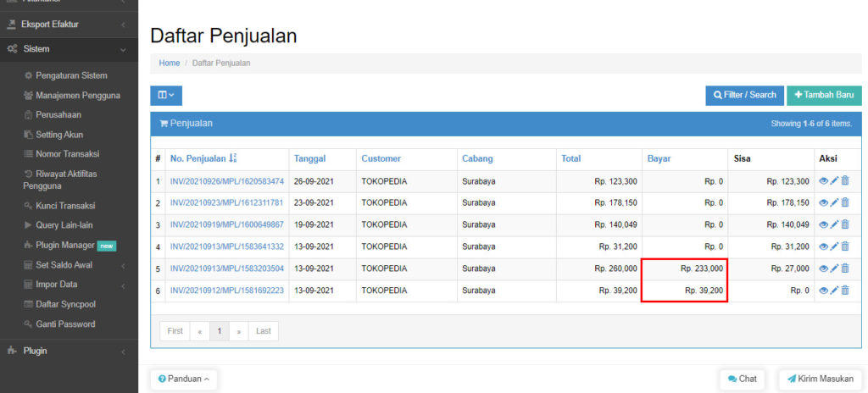Open Plugin Manager in sidebar
The height and width of the screenshot is (393, 868).
pos(65,246)
